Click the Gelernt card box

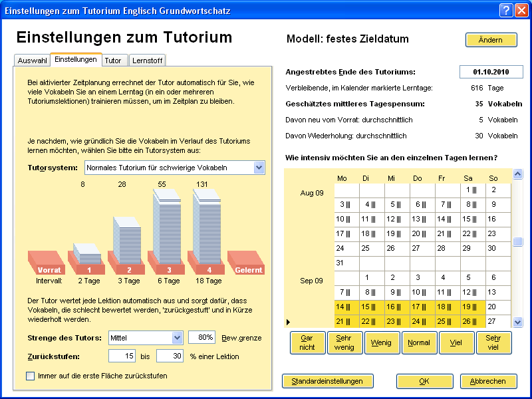coord(246,263)
